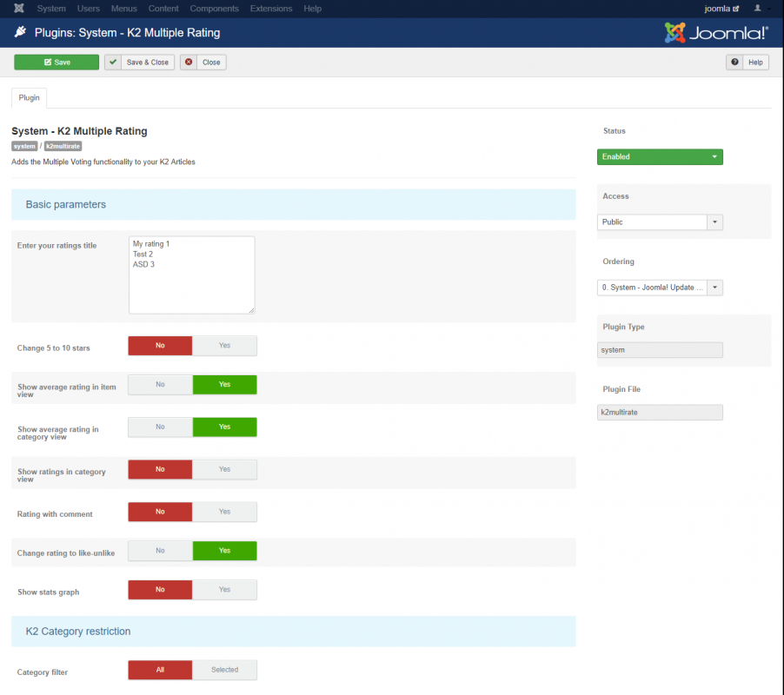The height and width of the screenshot is (695, 784).
Task: Set Show average rating in category view to No
Action: click(160, 427)
